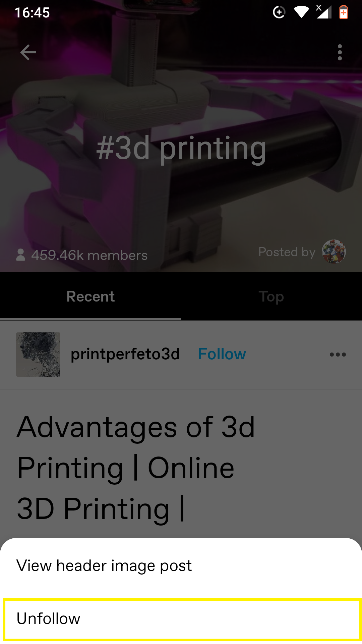
Task: Tap the Wi-Fi status icon
Action: (x=301, y=12)
